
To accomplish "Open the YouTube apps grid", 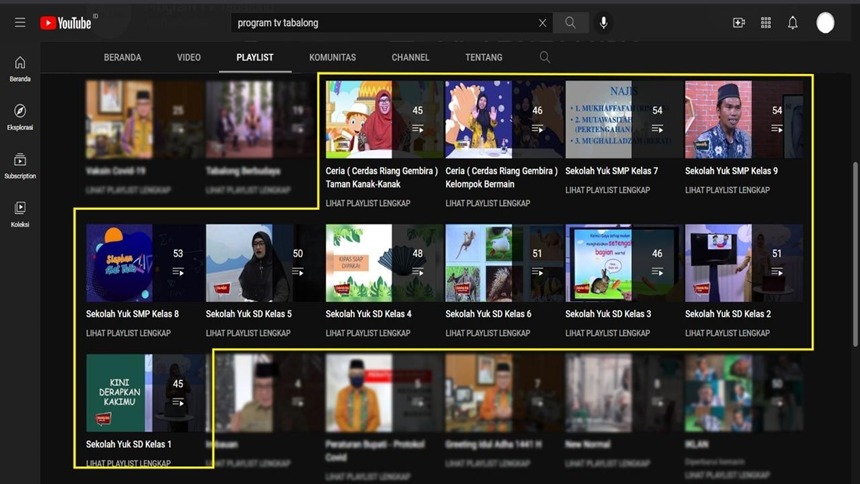I will pyautogui.click(x=766, y=22).
